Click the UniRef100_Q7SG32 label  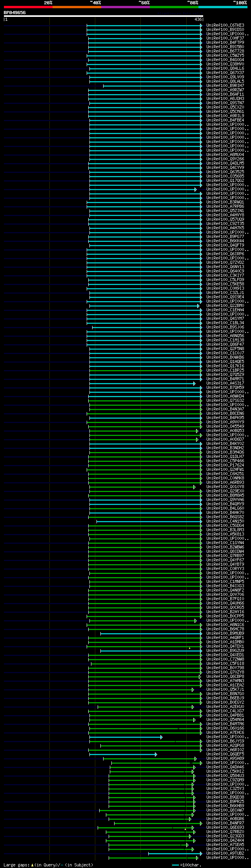225,401
